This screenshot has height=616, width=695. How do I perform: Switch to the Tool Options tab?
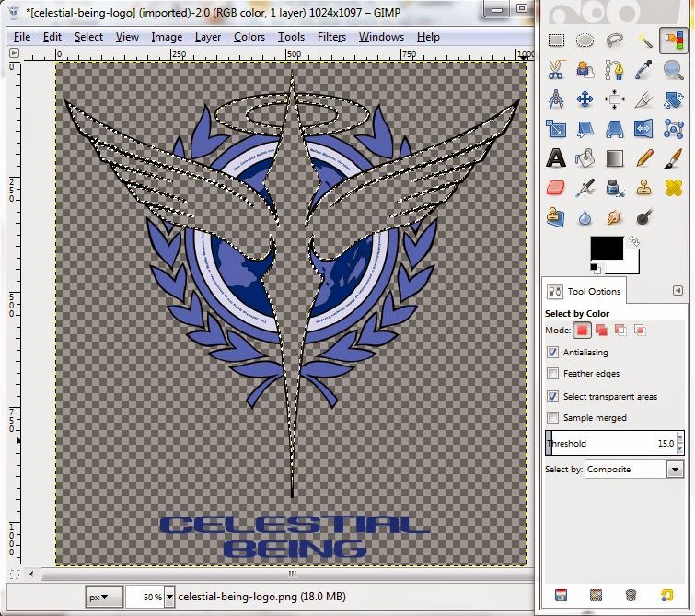point(585,291)
